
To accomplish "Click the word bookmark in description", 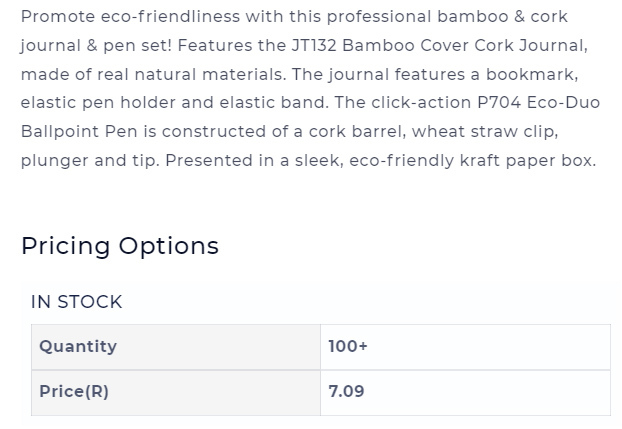I will [x=530, y=74].
